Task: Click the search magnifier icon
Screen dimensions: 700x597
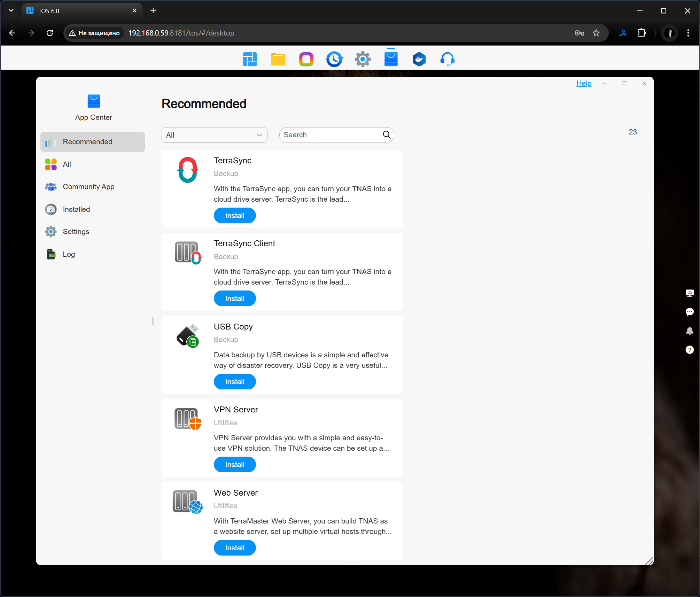Action: pos(386,135)
